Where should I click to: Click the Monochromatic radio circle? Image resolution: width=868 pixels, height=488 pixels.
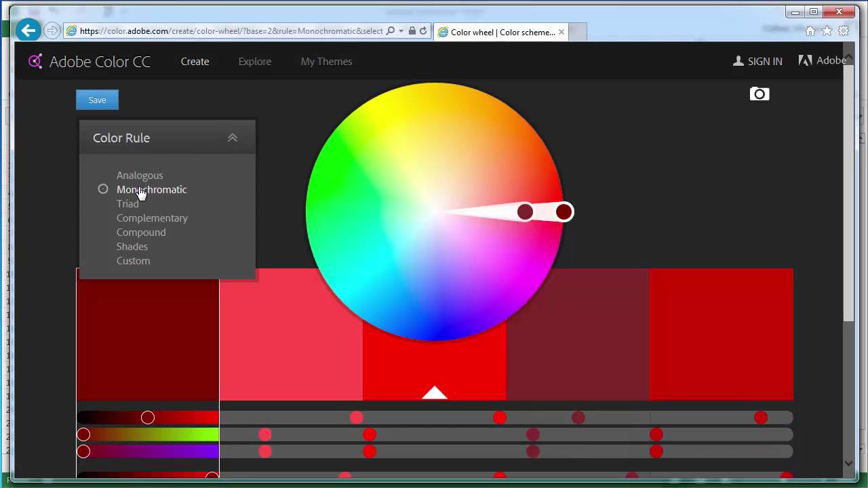tap(103, 189)
